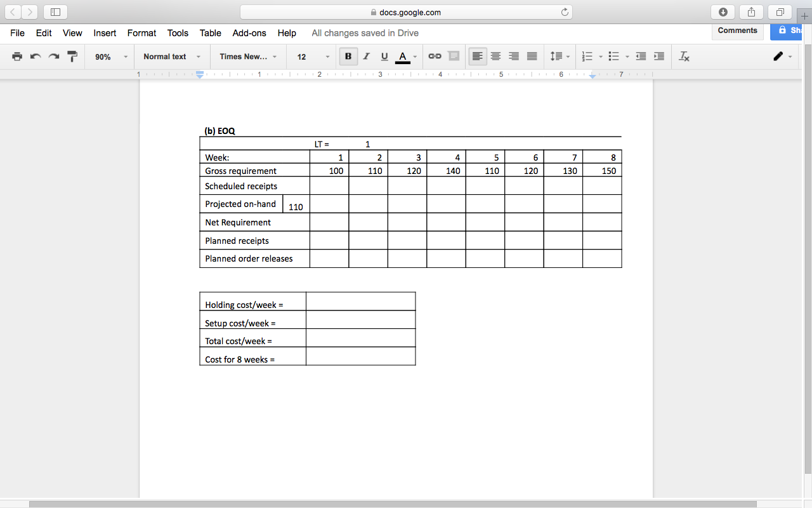Open line spacing options
The image size is (812, 508).
pyautogui.click(x=557, y=57)
